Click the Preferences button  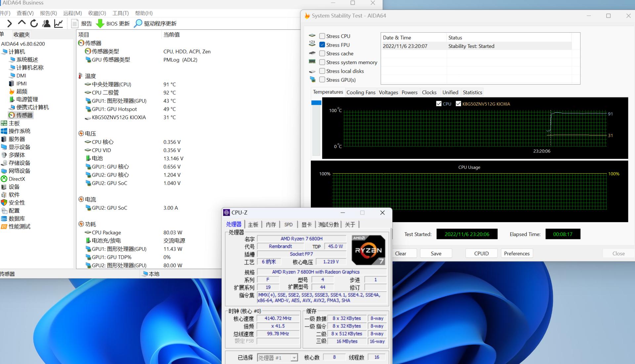pos(517,253)
